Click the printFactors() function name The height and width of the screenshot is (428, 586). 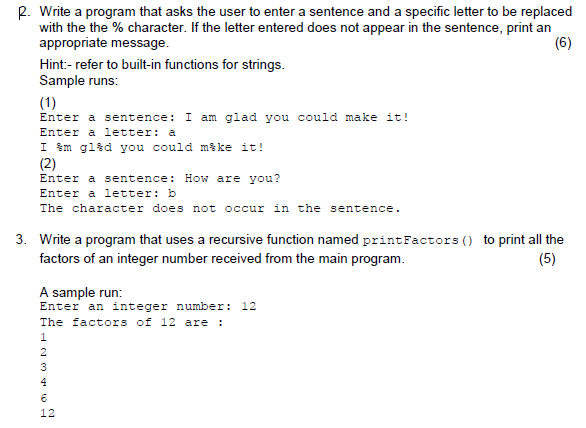coord(418,240)
